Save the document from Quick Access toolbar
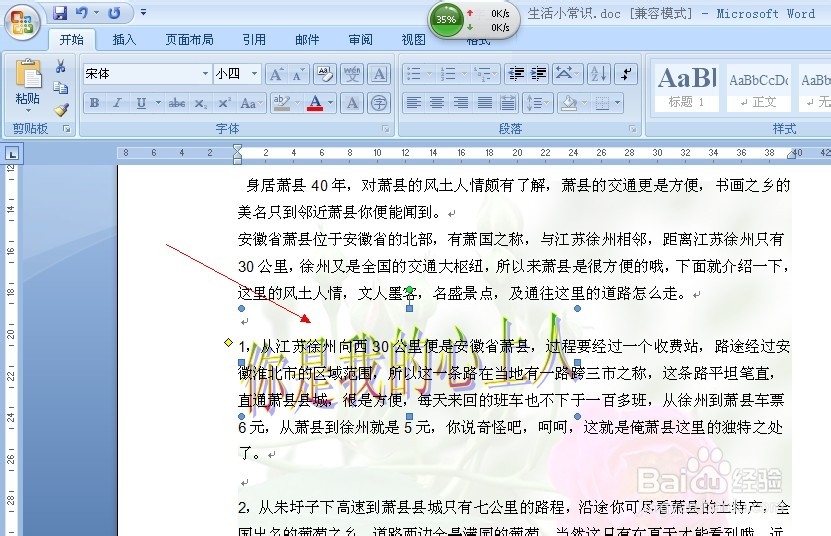 pyautogui.click(x=60, y=12)
